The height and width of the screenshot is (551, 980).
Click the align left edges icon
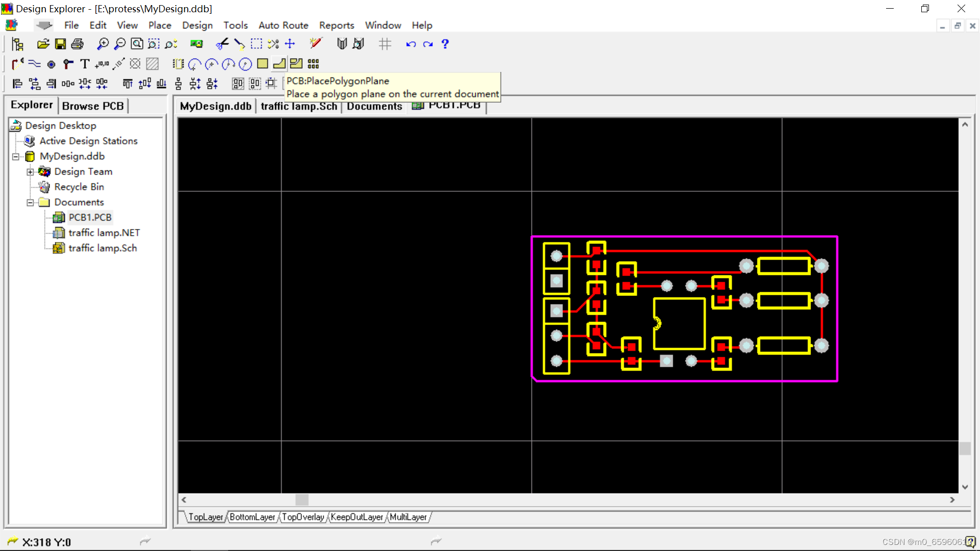(17, 84)
